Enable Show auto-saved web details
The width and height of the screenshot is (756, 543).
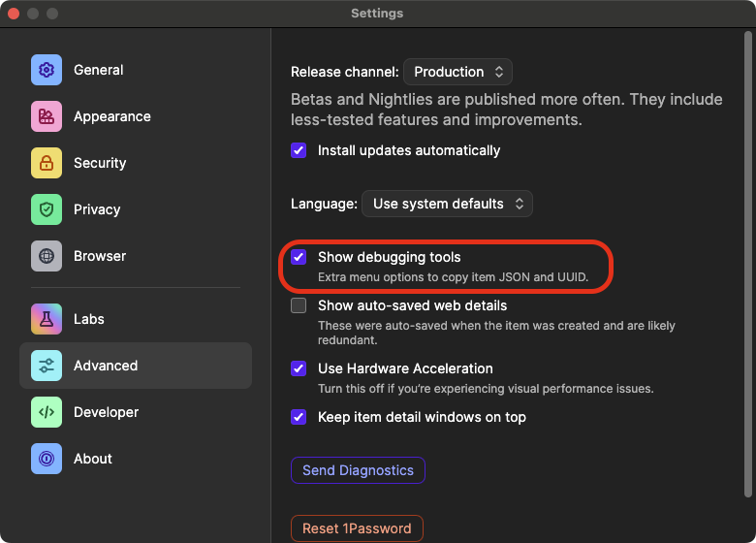tap(299, 305)
